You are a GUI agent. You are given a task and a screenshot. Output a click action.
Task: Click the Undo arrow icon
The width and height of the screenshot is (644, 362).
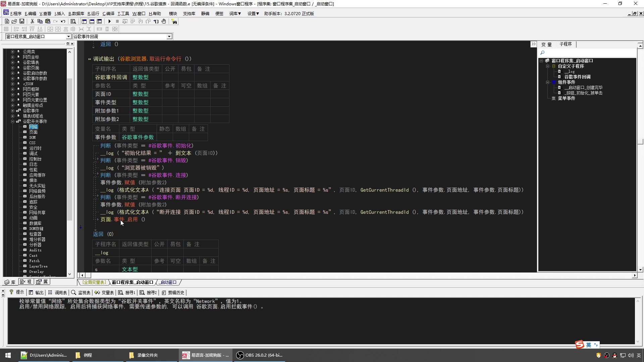(63, 21)
